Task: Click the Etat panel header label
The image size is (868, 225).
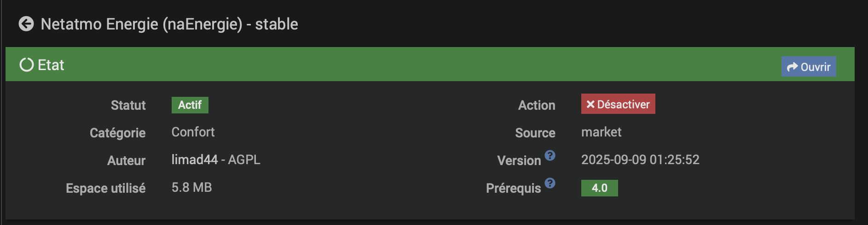Action: coord(51,65)
